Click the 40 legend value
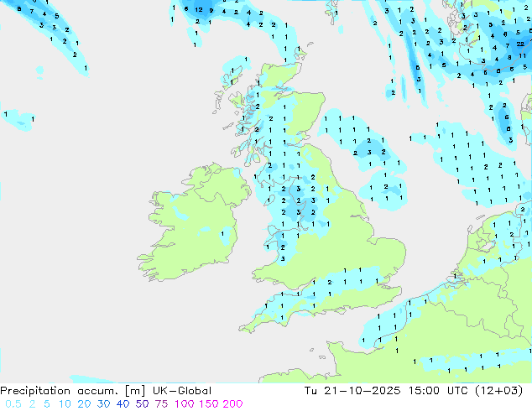The height and width of the screenshot is (411, 532). (123, 404)
